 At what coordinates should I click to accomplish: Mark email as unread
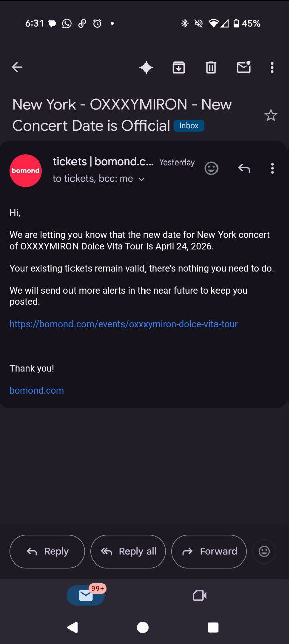[x=244, y=67]
